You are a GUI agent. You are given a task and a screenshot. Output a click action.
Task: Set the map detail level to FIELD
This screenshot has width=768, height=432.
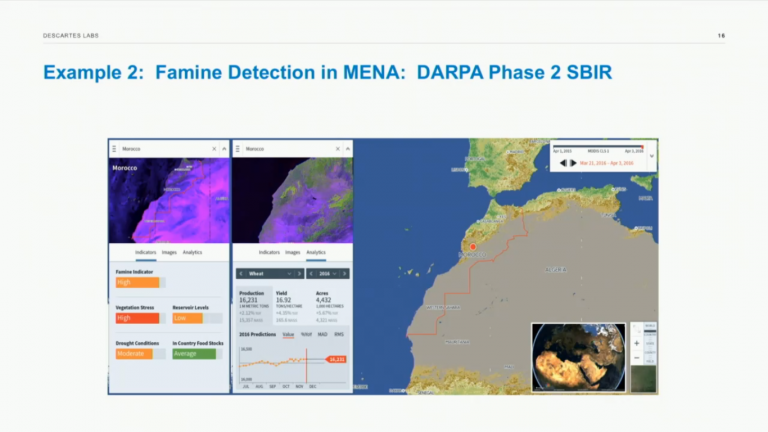click(650, 361)
